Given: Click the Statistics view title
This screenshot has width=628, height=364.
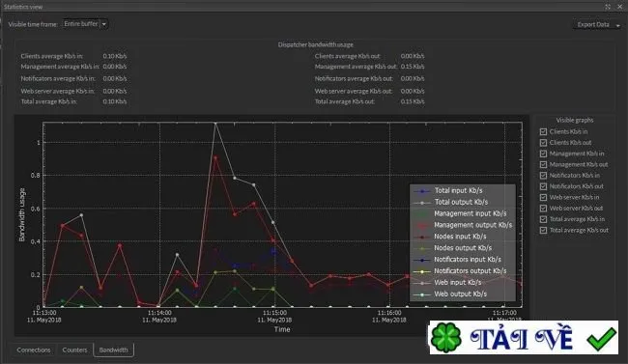Looking at the screenshot, I should click(x=23, y=7).
